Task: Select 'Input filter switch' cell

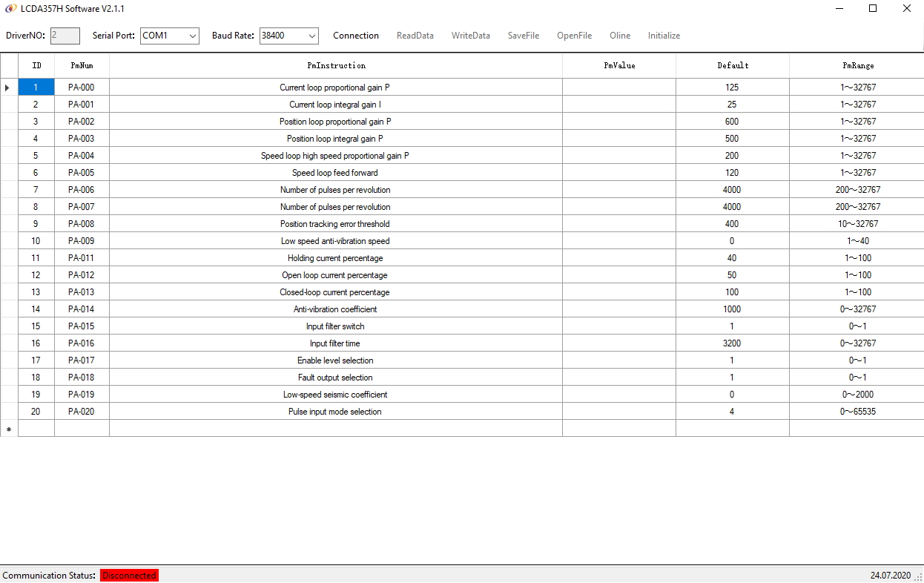Action: [336, 326]
